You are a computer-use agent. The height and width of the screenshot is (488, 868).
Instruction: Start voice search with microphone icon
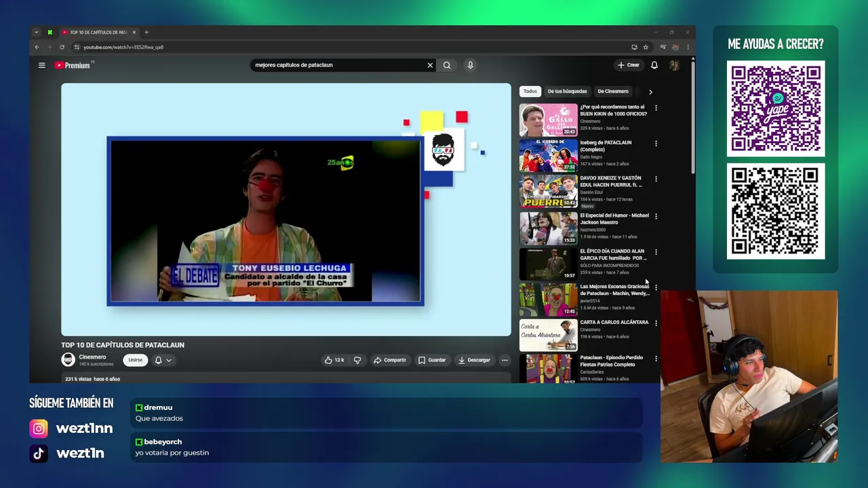[x=470, y=65]
